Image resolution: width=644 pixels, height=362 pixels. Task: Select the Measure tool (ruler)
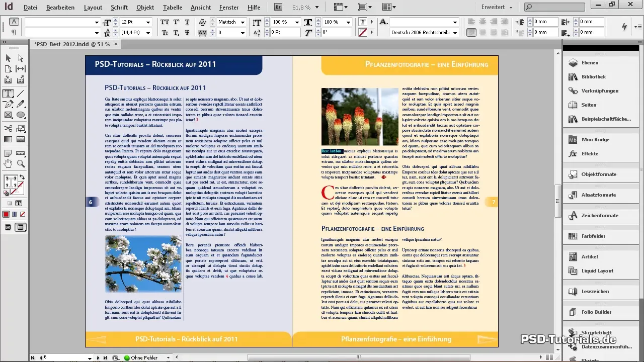pos(21,153)
